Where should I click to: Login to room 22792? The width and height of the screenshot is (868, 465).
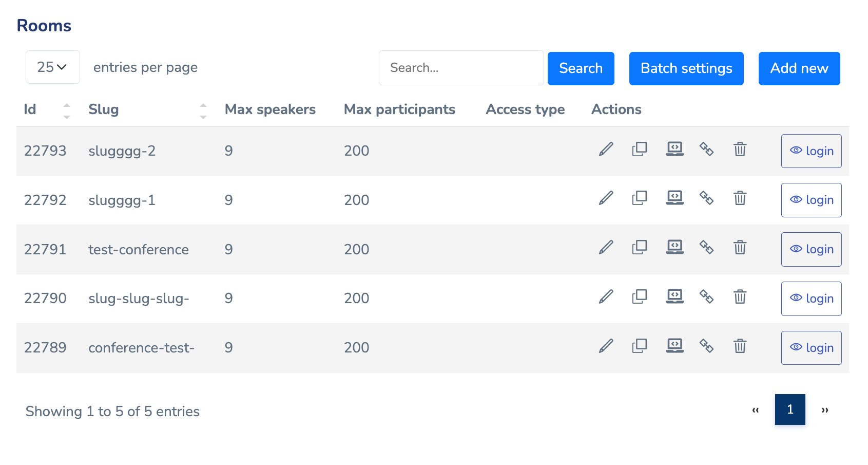tap(812, 200)
